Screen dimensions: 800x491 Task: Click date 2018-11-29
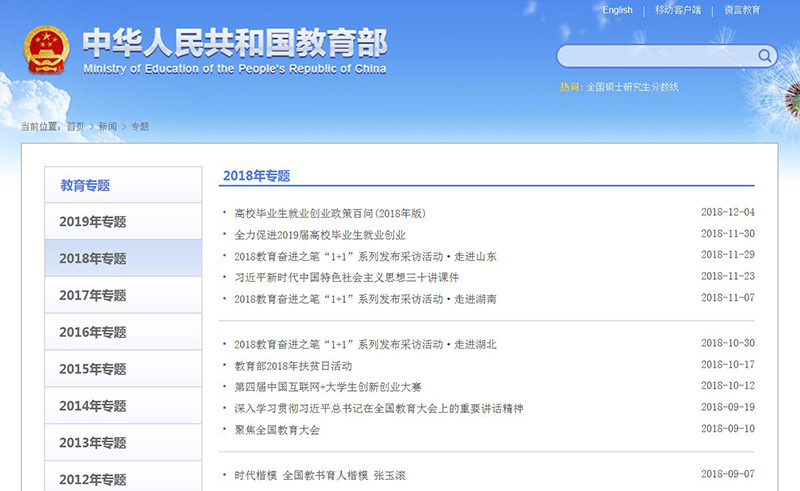[728, 254]
